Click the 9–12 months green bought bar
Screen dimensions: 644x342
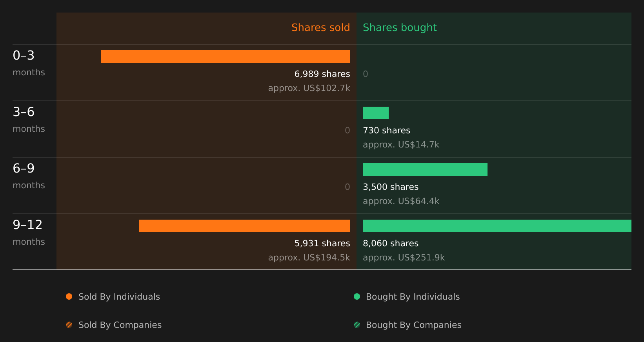pyautogui.click(x=497, y=226)
